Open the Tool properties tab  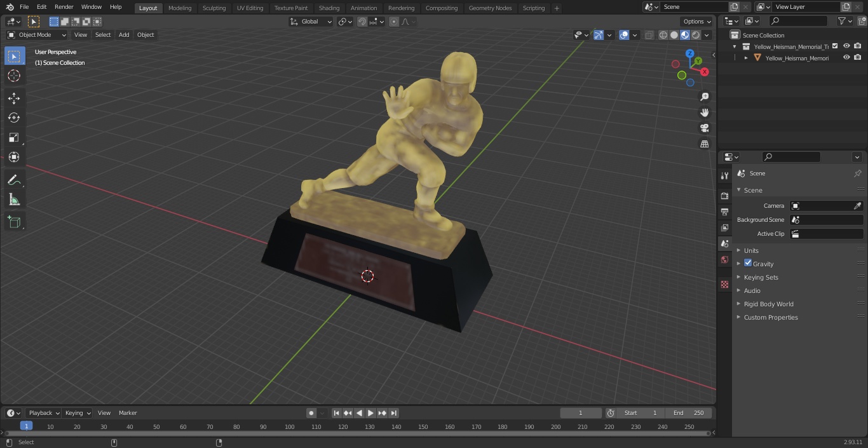click(724, 176)
